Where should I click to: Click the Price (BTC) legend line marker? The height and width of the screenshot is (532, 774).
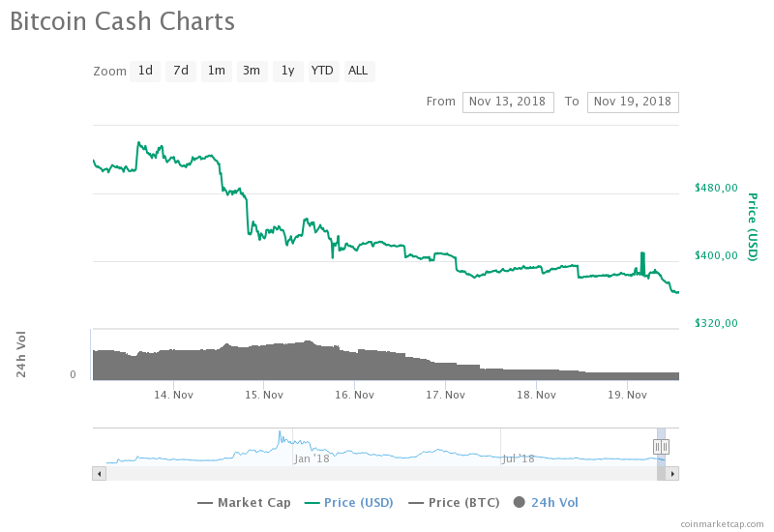(416, 503)
